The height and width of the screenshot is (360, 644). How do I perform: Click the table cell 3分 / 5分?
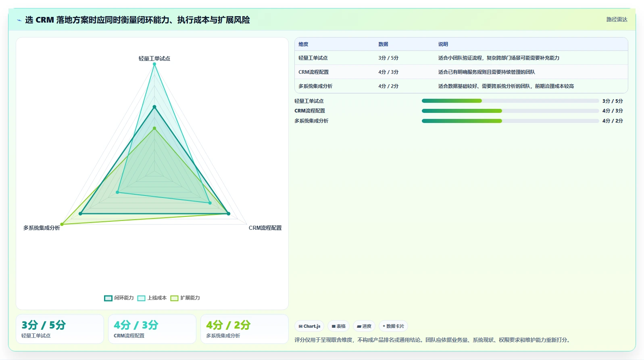coord(388,58)
